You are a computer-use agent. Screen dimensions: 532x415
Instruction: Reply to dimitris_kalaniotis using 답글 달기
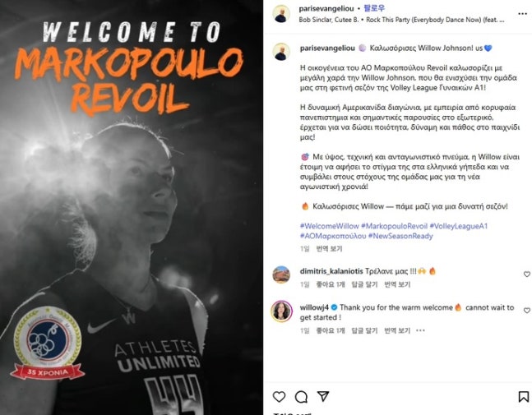click(x=364, y=284)
